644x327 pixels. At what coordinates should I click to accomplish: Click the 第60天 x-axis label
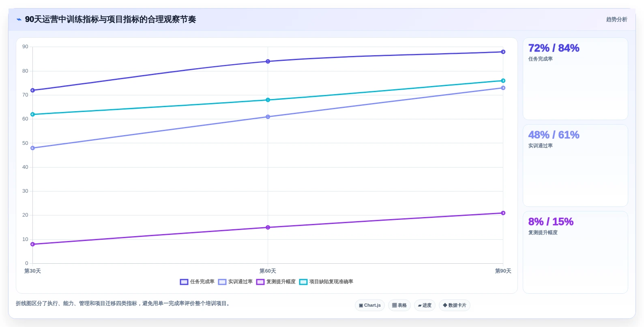click(x=268, y=271)
